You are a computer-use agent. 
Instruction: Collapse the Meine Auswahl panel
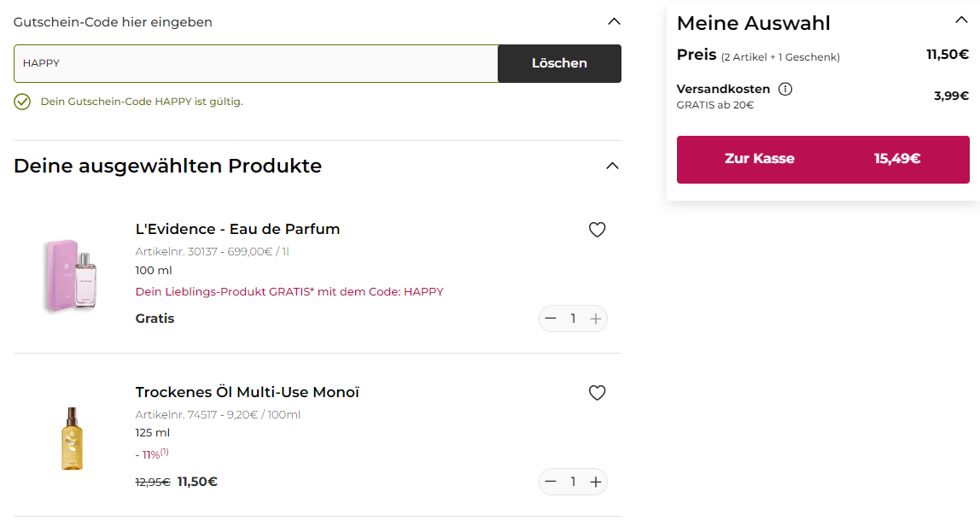[961, 20]
